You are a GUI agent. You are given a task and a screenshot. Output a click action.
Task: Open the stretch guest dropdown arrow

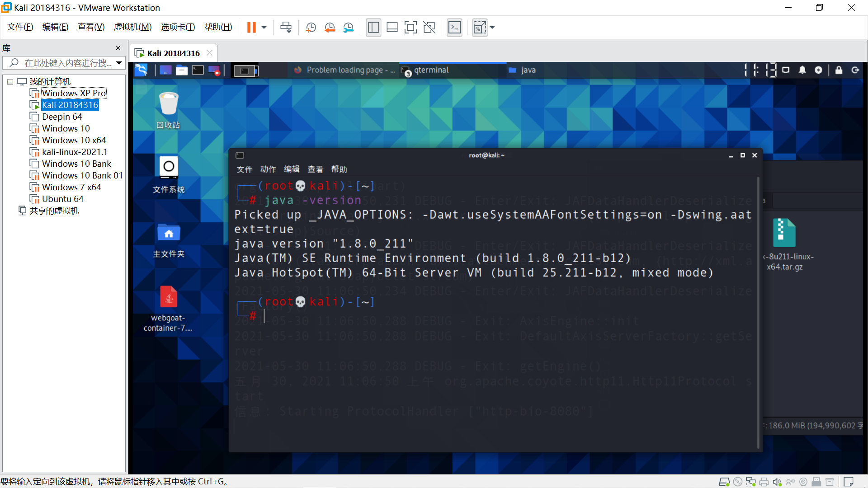coord(492,28)
